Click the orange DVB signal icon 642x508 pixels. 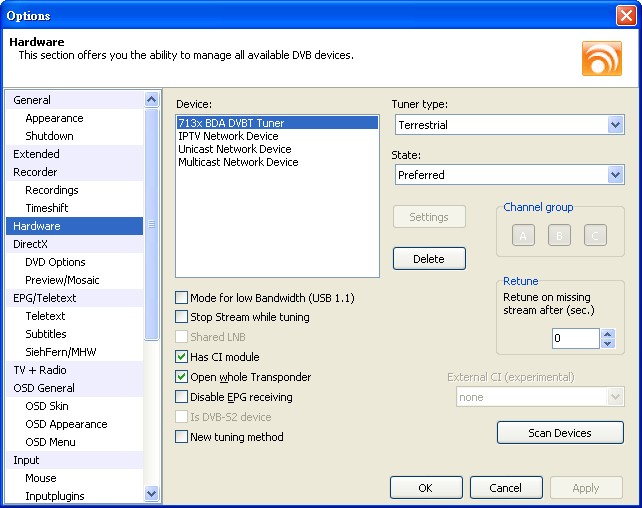click(x=601, y=58)
